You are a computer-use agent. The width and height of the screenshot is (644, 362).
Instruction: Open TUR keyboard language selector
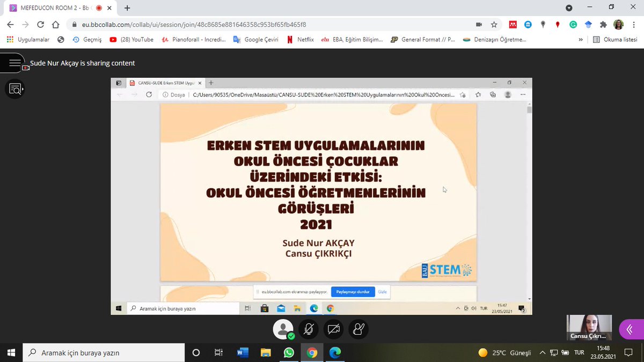pyautogui.click(x=579, y=352)
